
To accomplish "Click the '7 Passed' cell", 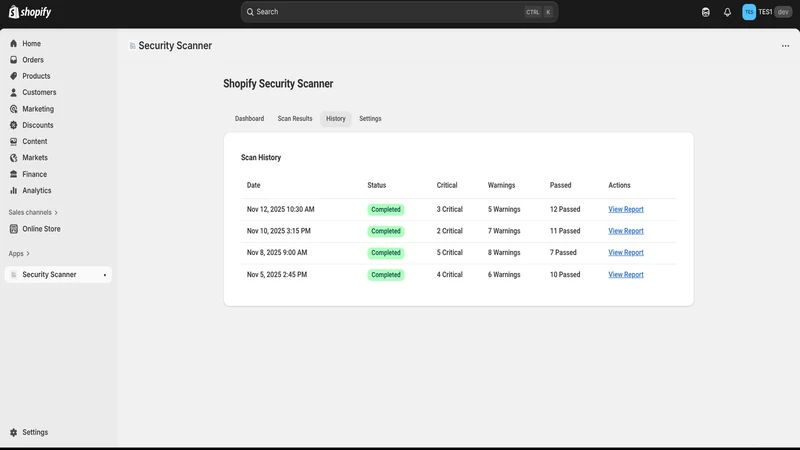I will coord(563,253).
